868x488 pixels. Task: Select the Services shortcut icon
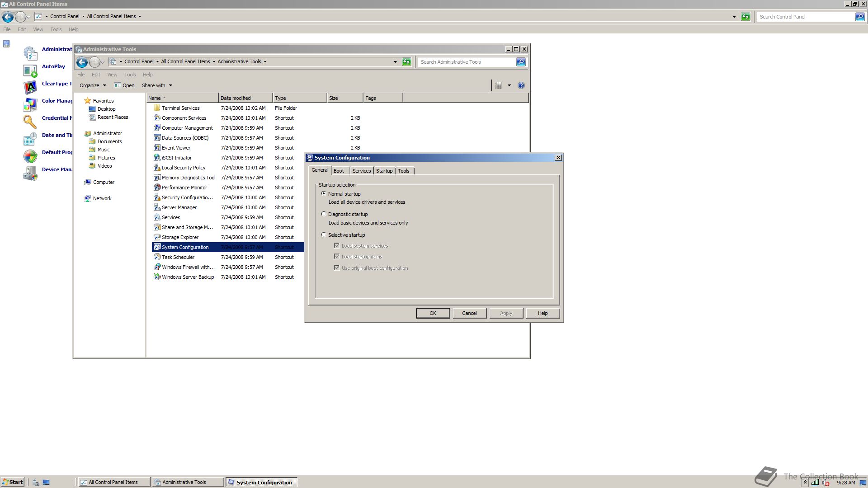pyautogui.click(x=157, y=217)
